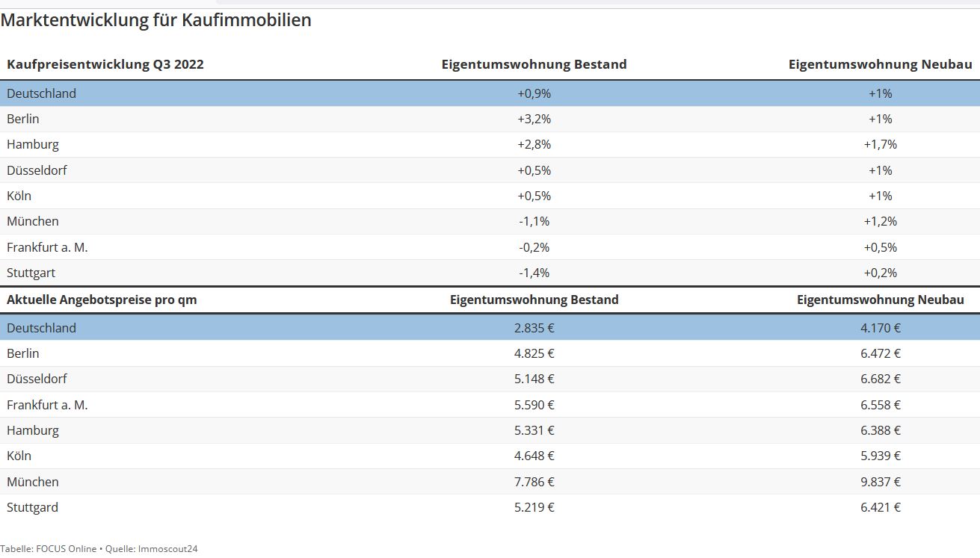This screenshot has width=980, height=558.
Task: Click München's 7.786 € Bestand price
Action: point(534,482)
